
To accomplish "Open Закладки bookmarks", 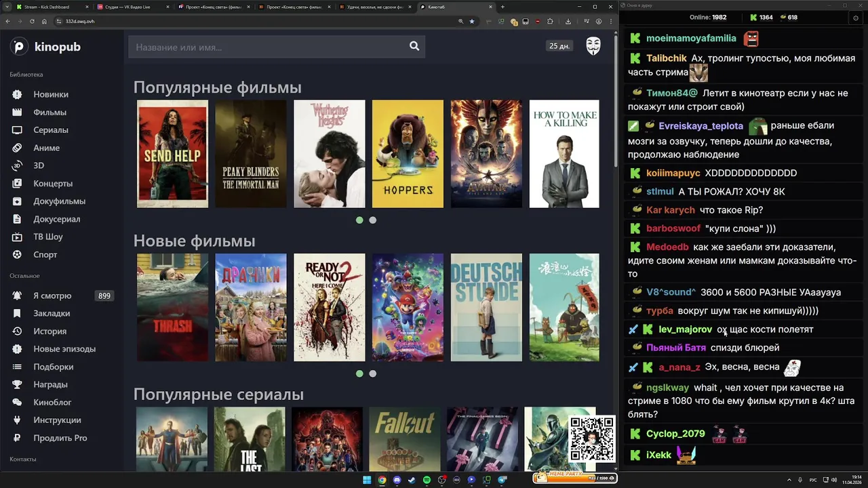I will pos(52,313).
